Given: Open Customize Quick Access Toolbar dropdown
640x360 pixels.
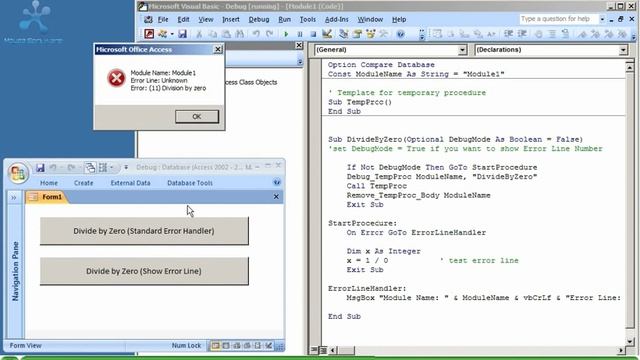Looking at the screenshot, I should coord(126,168).
